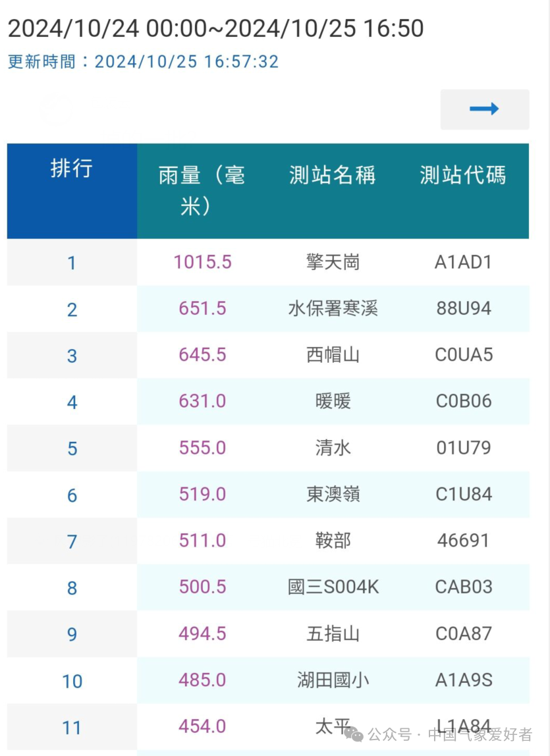Select station 擎天崗 in first row
Image resolution: width=550 pixels, height=756 pixels.
[333, 262]
